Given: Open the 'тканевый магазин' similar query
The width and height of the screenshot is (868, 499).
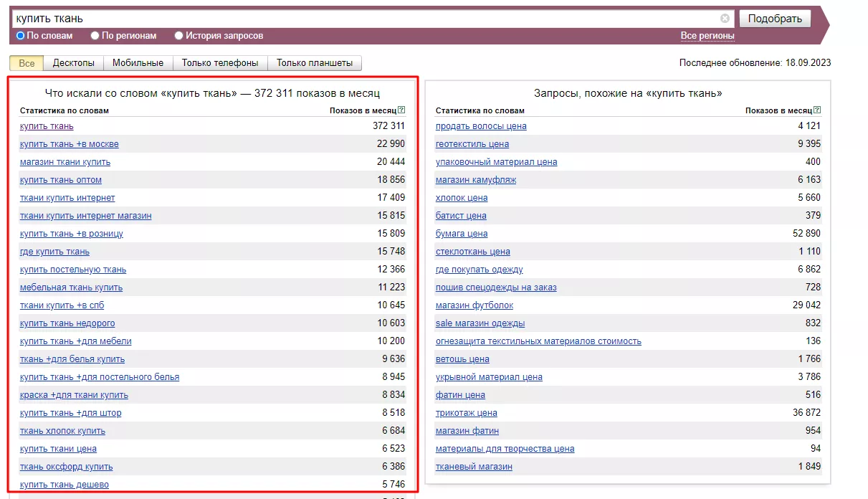Looking at the screenshot, I should (474, 467).
